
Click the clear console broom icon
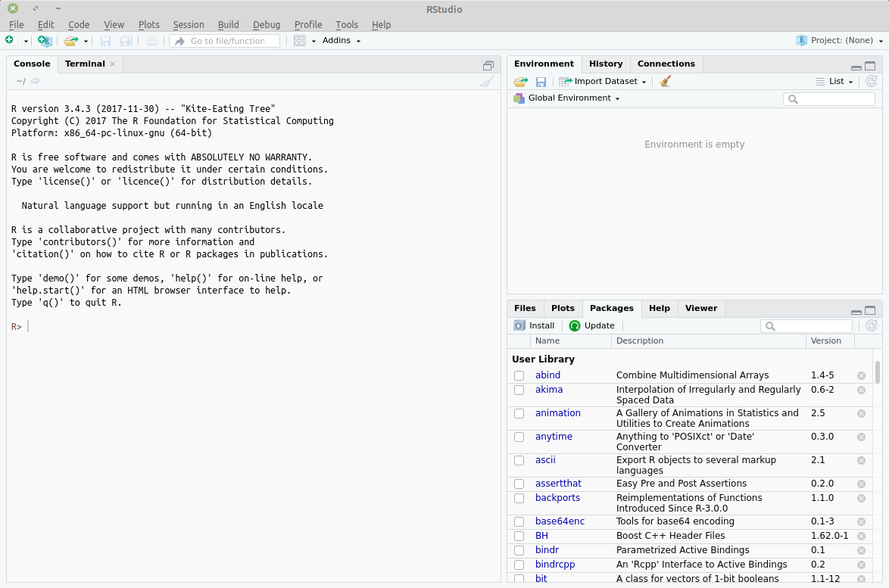click(x=487, y=82)
